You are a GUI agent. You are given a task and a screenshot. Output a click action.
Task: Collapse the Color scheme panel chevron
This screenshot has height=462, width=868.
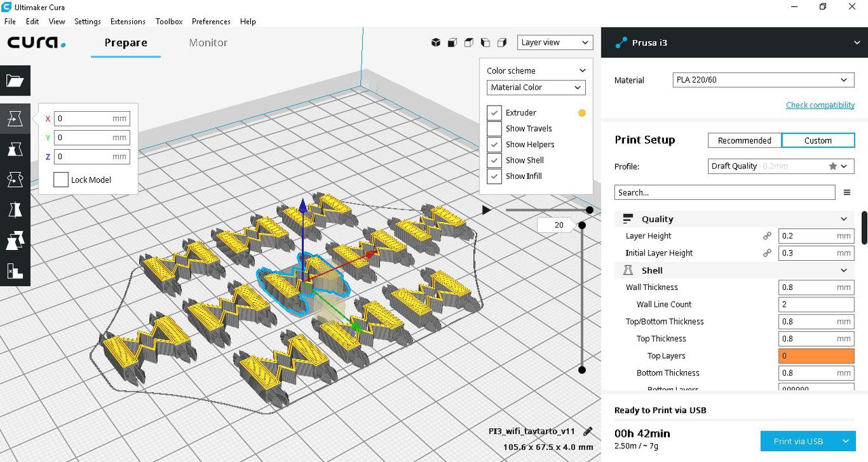click(x=582, y=70)
